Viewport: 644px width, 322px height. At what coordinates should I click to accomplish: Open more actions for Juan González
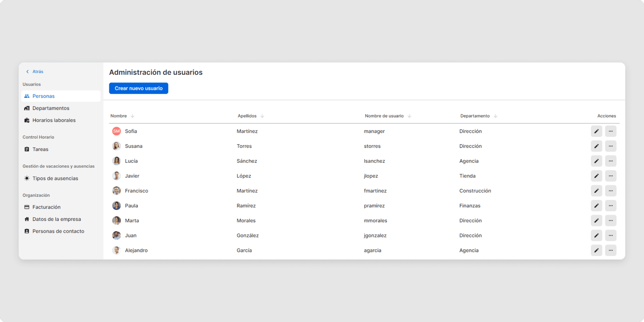tap(610, 235)
